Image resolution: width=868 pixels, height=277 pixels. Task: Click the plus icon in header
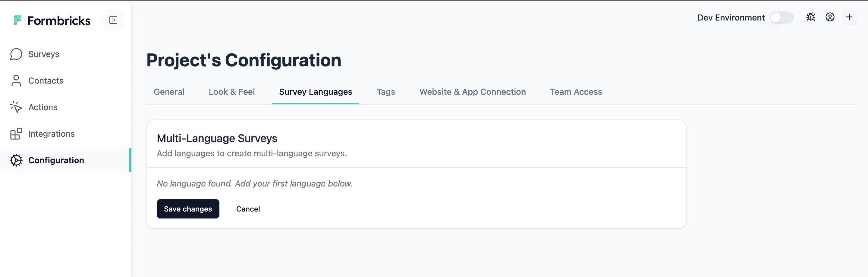pyautogui.click(x=849, y=17)
